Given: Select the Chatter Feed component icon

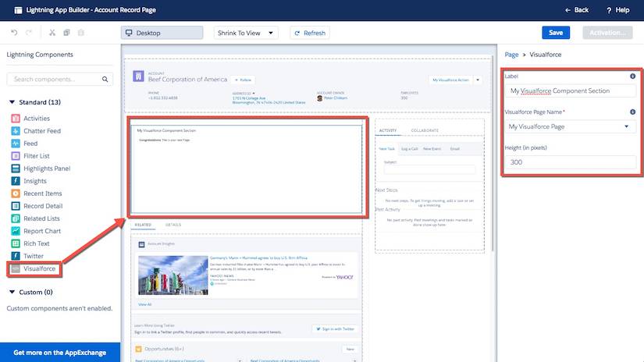Looking at the screenshot, I should point(16,131).
